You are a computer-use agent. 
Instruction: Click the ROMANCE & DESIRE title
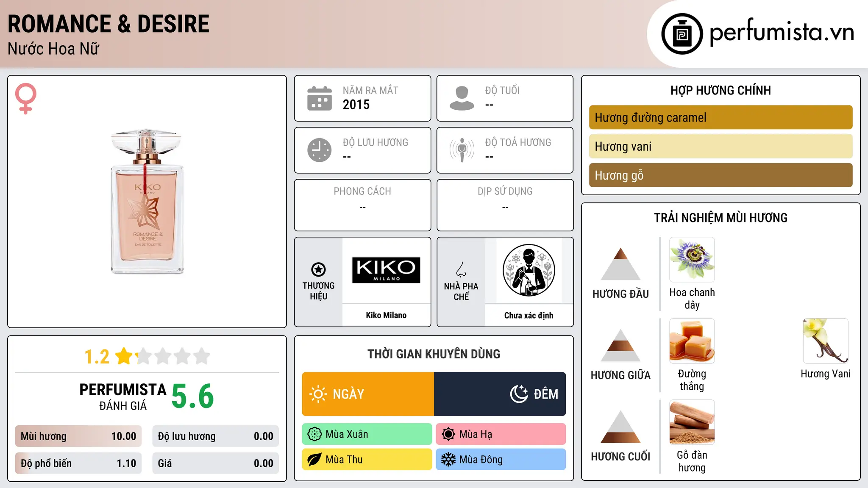108,24
